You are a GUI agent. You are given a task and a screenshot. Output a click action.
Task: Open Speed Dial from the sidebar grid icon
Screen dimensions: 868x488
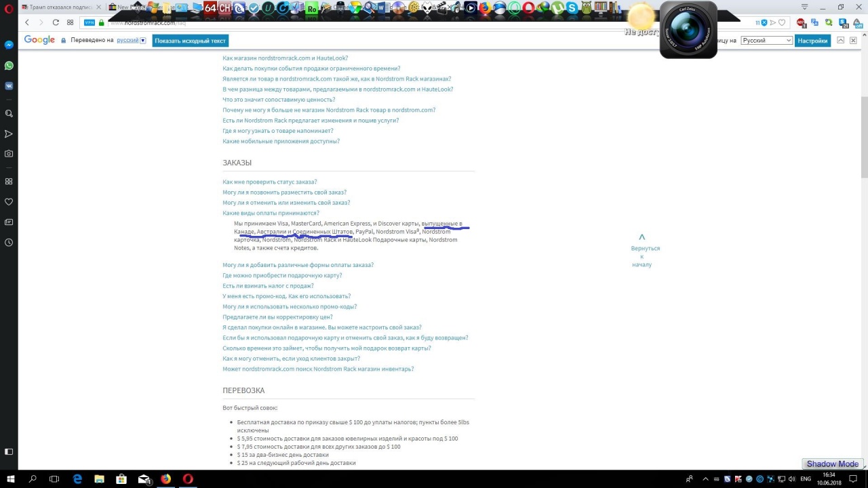pos(9,182)
